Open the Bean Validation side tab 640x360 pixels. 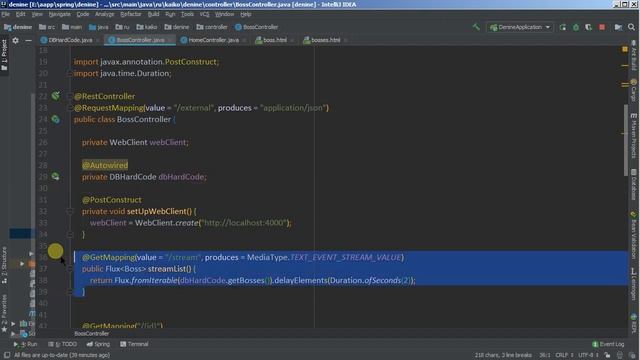coord(634,235)
